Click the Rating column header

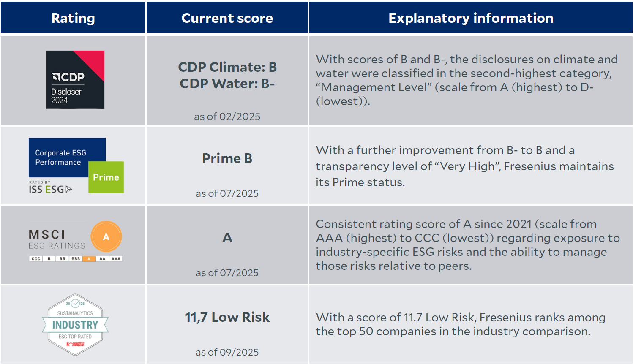pos(73,18)
